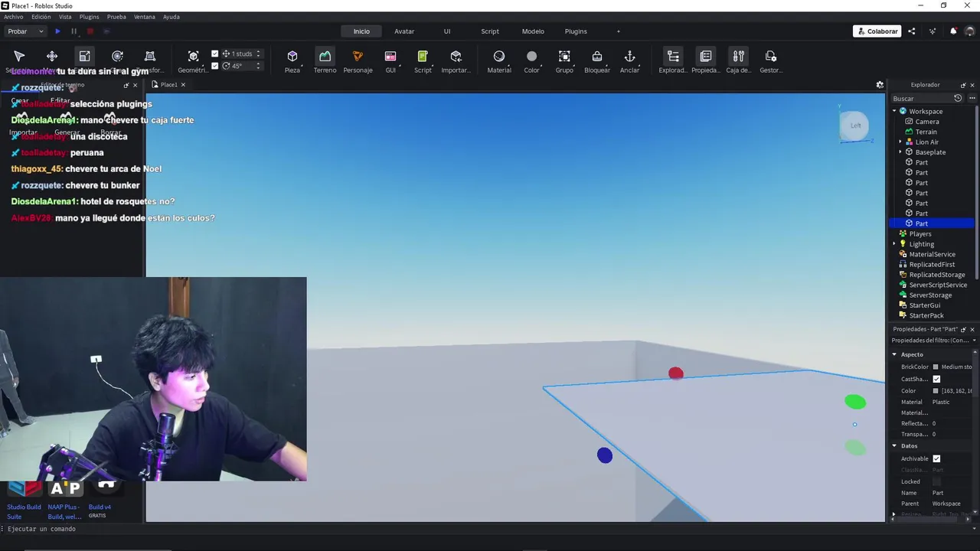Open the Archivo menu

coord(14,17)
